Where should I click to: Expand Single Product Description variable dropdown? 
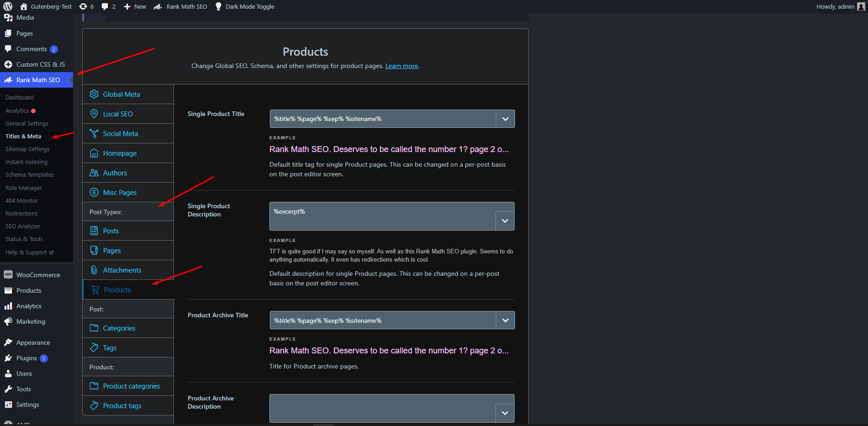point(505,221)
